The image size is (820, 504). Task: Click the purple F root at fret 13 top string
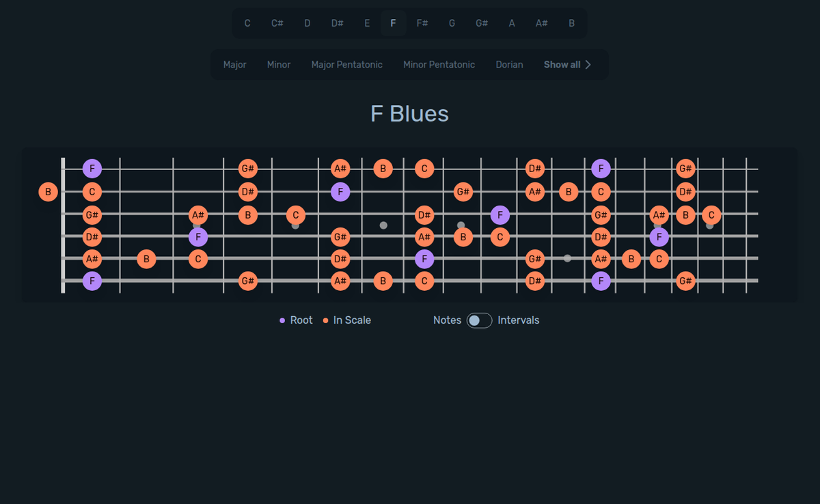tap(601, 168)
